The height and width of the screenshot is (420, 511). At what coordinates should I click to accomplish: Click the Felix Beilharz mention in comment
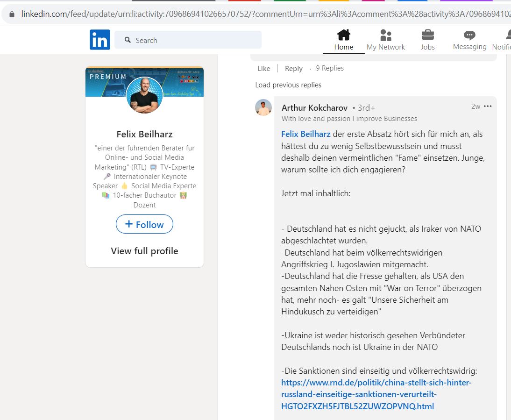305,134
